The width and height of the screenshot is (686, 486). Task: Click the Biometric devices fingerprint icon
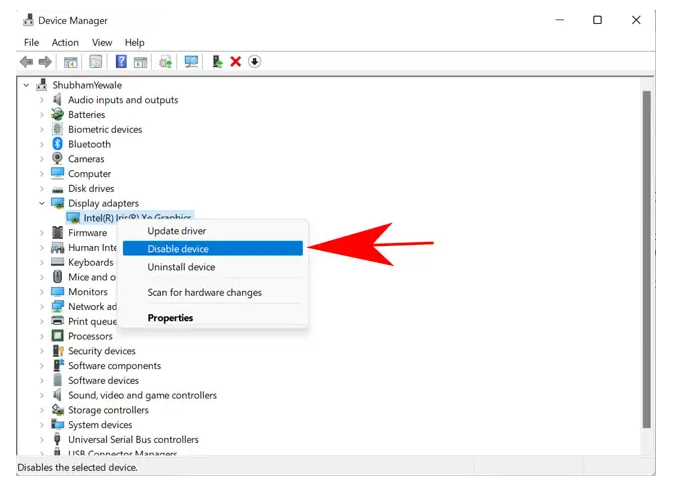(57, 129)
